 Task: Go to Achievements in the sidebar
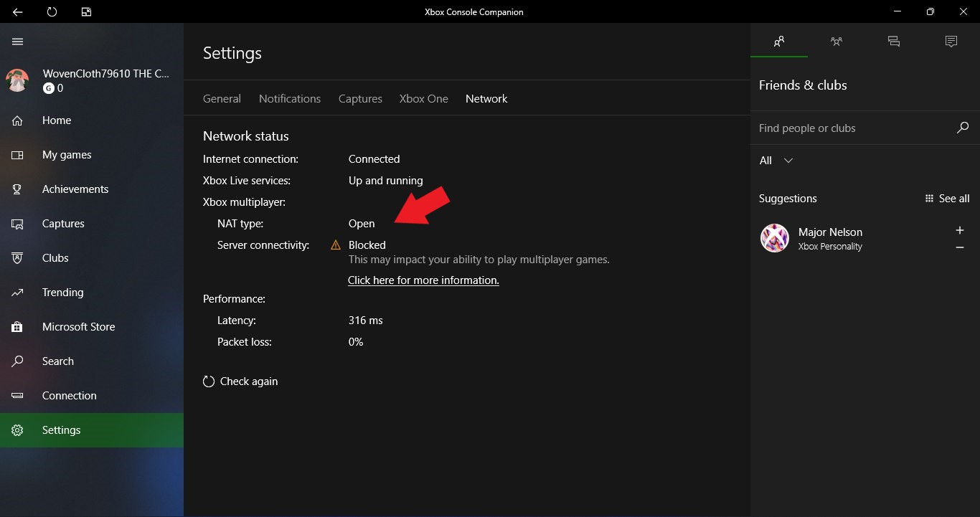(75, 189)
